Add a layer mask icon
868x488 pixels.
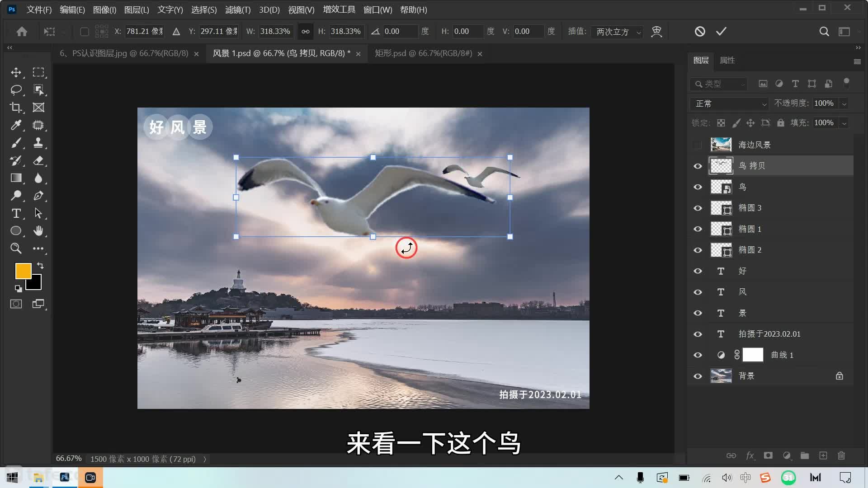(768, 455)
